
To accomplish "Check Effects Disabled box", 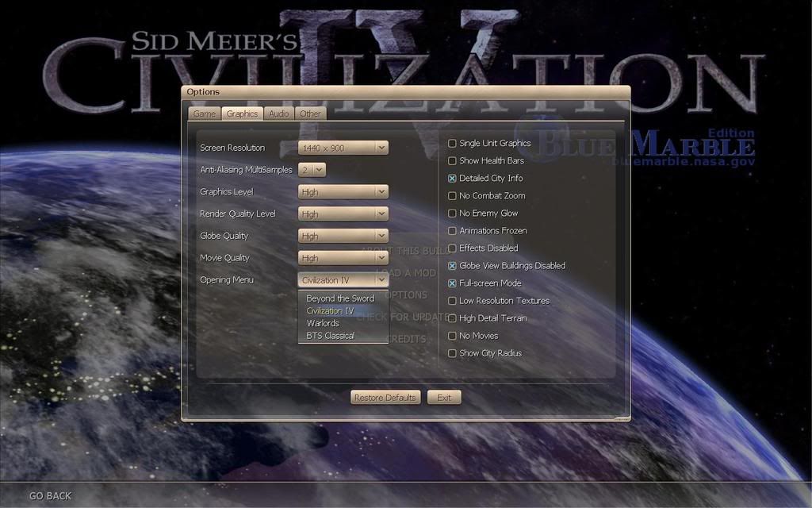I will pyautogui.click(x=452, y=248).
